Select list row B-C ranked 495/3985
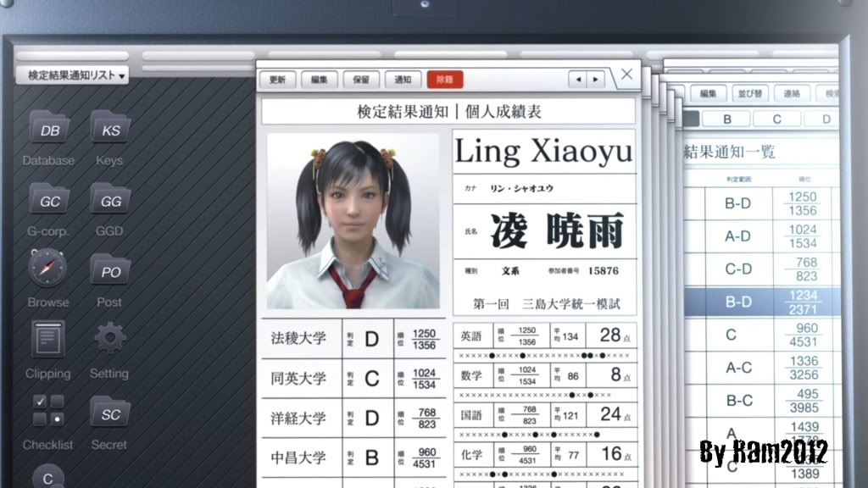868x488 pixels. click(762, 400)
